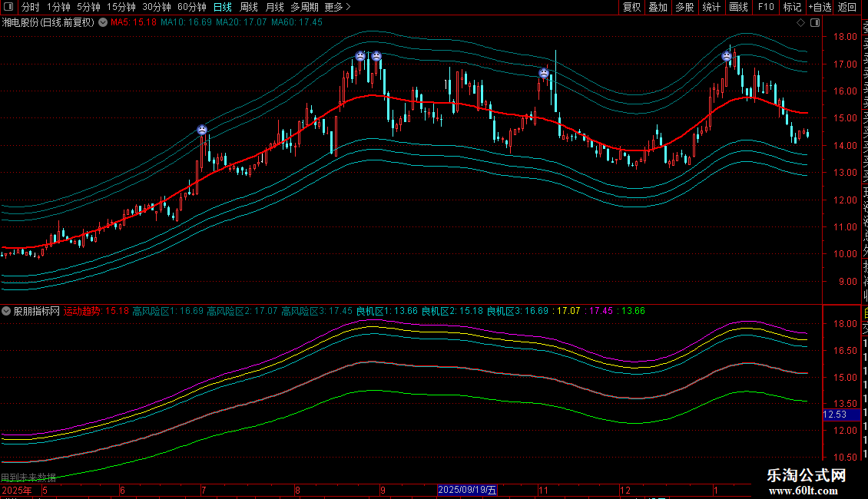Select the 60分钟 period
The image size is (868, 499).
192,7
